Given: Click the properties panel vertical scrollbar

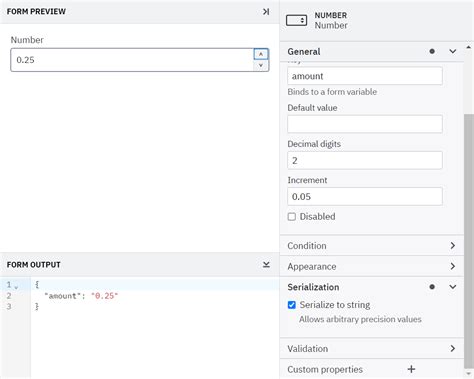Looking at the screenshot, I should 469,239.
